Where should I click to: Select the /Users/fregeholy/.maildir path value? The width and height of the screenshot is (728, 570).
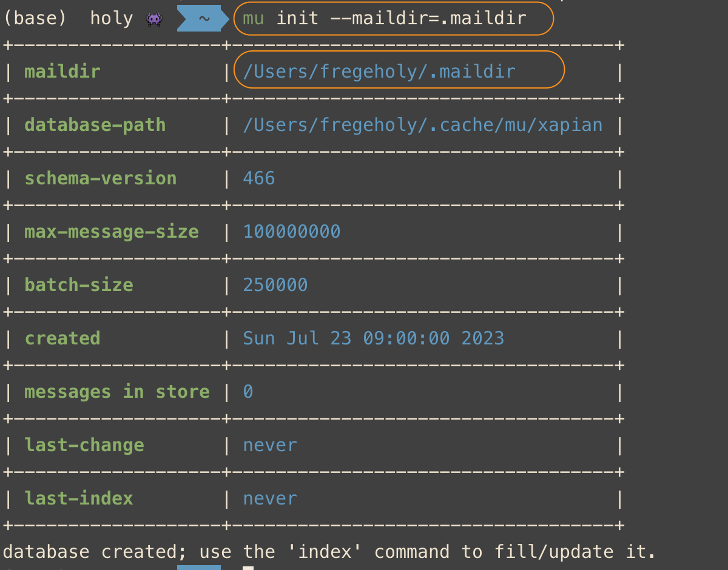click(x=379, y=72)
